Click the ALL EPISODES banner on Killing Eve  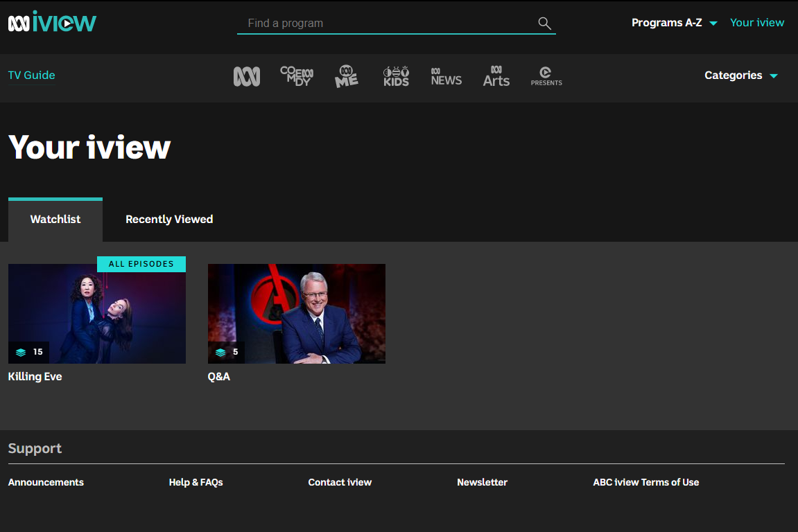tap(141, 264)
